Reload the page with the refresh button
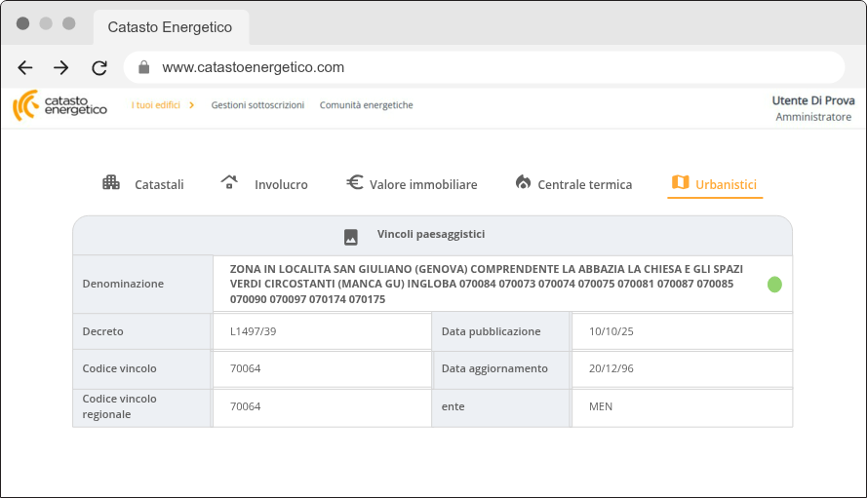Image resolution: width=868 pixels, height=499 pixels. click(99, 67)
